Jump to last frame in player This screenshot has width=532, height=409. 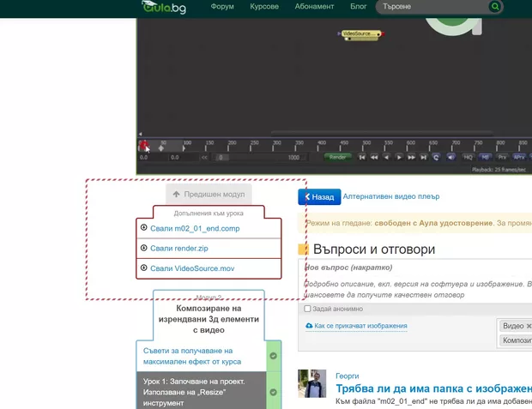[x=423, y=158]
